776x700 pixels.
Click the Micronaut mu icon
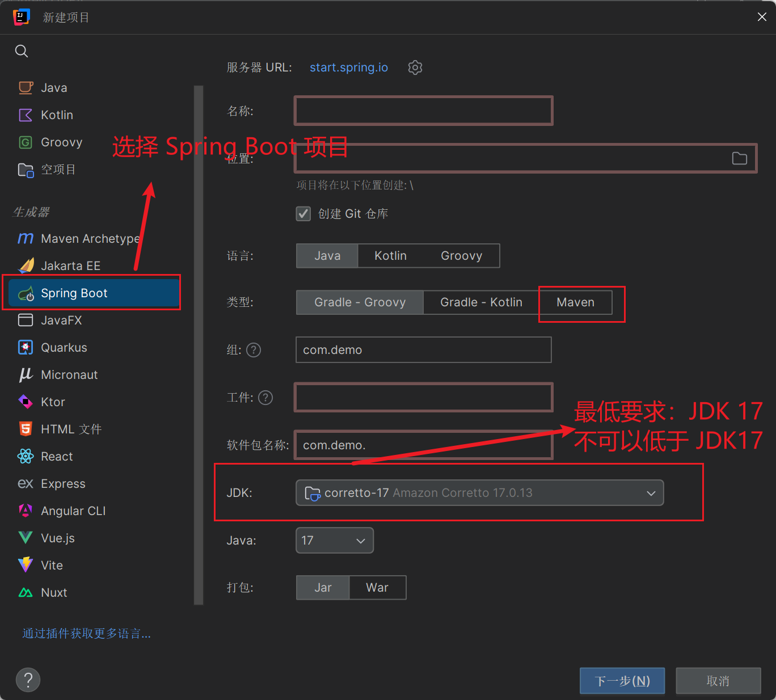coord(26,374)
